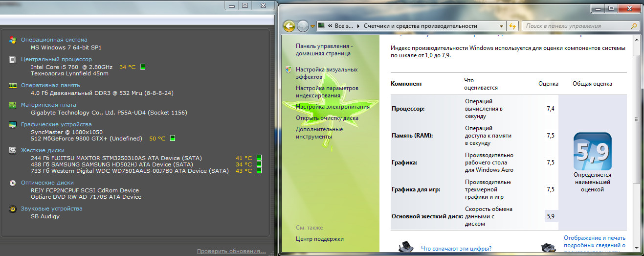Click the hard drive icon beside Жесткие диски
The height and width of the screenshot is (256, 644).
tap(13, 150)
